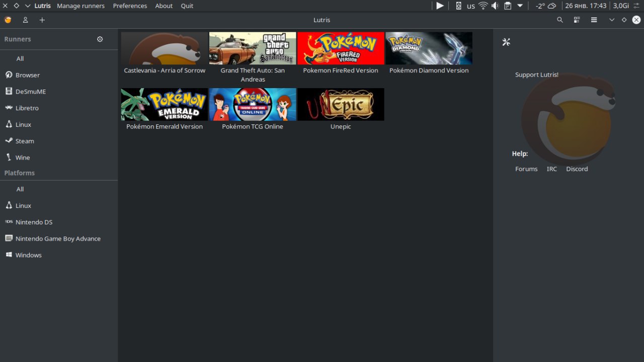The image size is (644, 362).
Task: Open the Discord help link
Action: [577, 169]
